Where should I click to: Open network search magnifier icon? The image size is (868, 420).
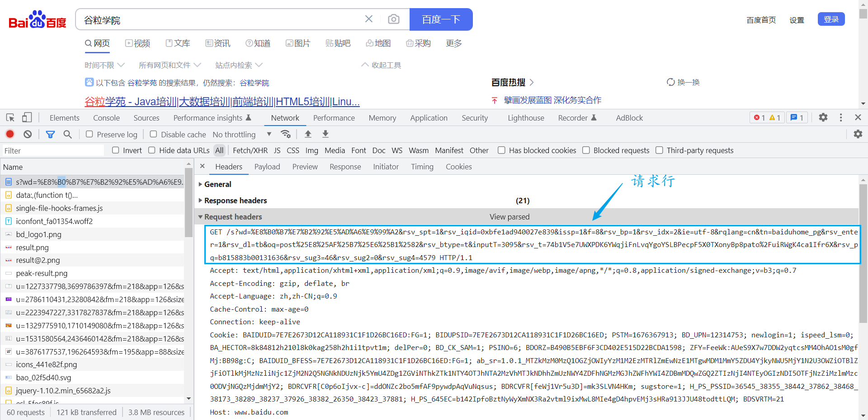tap(67, 134)
